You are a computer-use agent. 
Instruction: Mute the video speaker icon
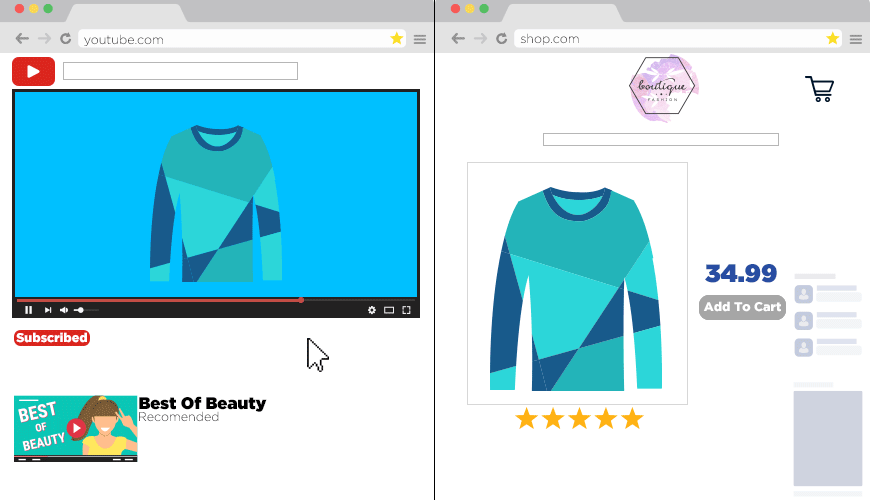pos(64,310)
